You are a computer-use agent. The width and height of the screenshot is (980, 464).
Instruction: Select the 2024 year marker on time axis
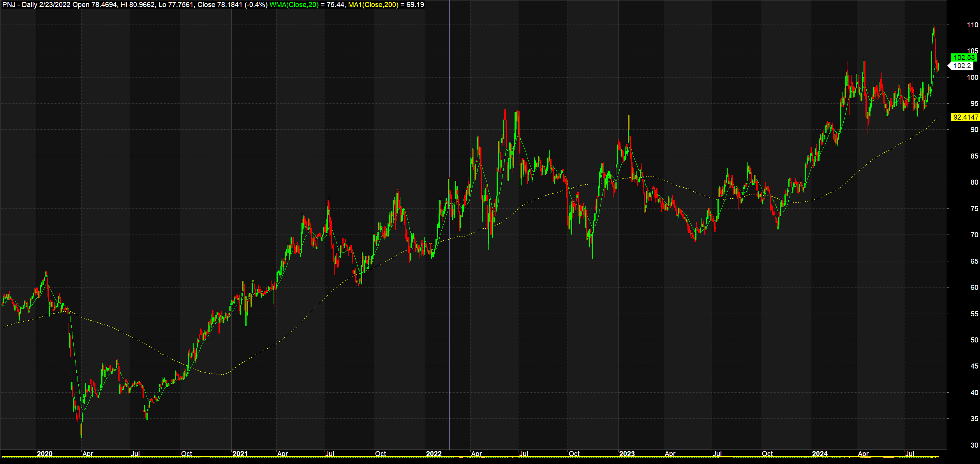click(x=820, y=453)
